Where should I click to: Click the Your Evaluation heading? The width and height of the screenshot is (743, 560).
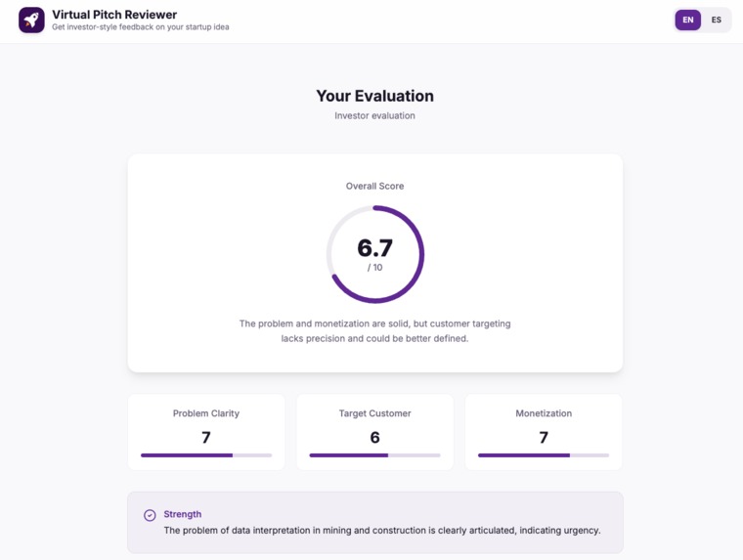tap(374, 96)
